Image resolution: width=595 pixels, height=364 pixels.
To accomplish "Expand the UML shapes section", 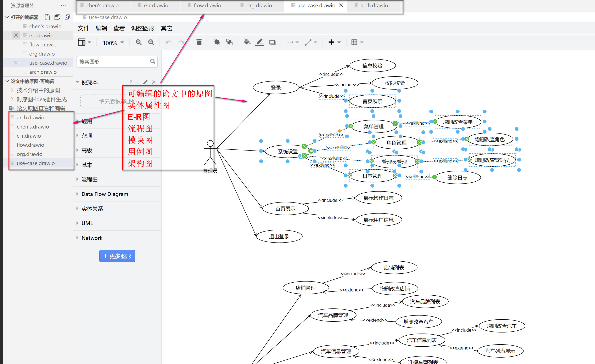I will point(87,223).
